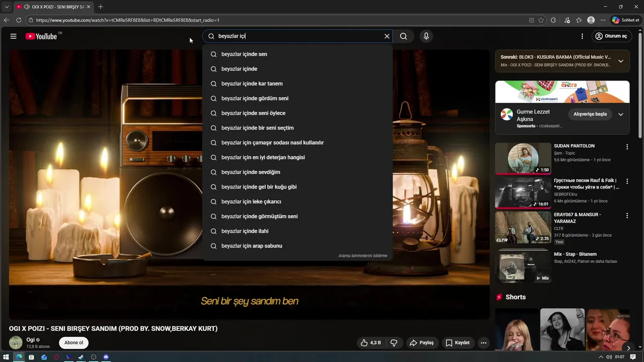Expand the 'Sonraki: BLOK3' playlist panel chevron
Image resolution: width=644 pixels, height=362 pixels.
(620, 61)
